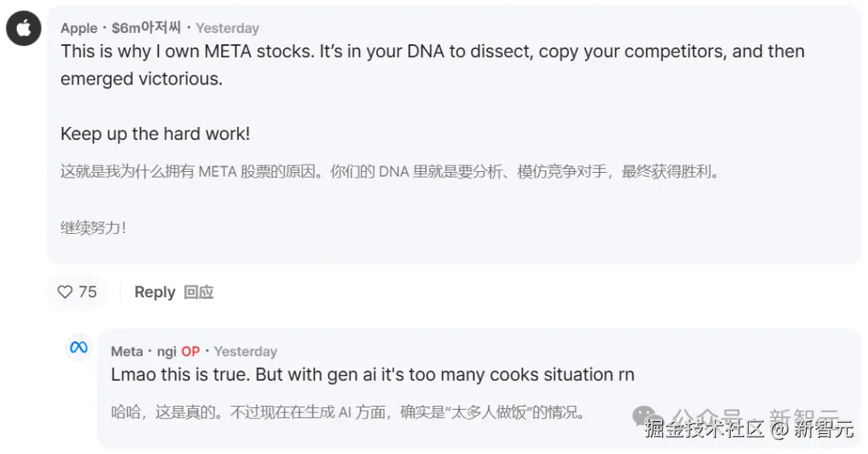The image size is (868, 454).
Task: Click the Meta logo avatar
Action: pos(79,348)
